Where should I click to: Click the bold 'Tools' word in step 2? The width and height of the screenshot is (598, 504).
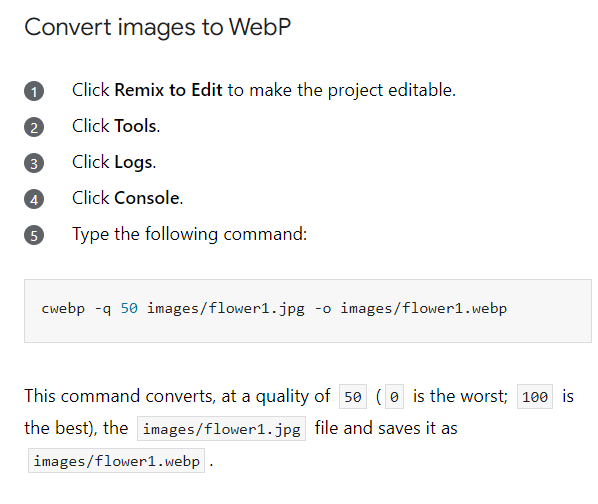[x=135, y=126]
